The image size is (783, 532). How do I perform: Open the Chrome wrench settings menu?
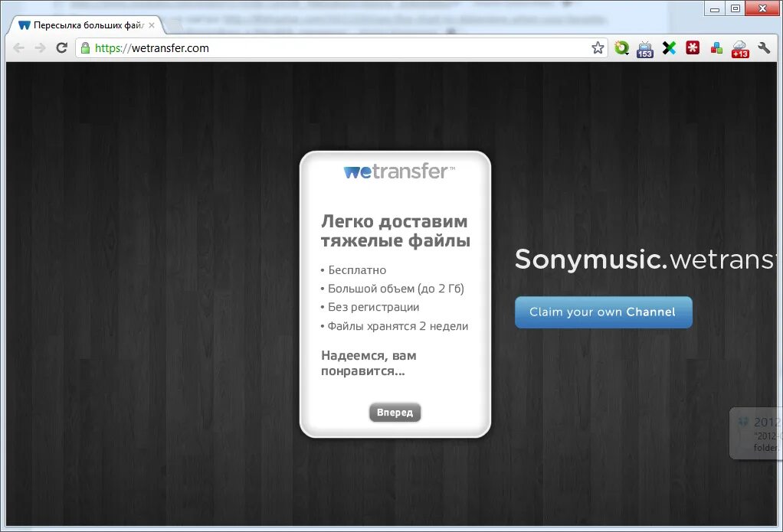764,48
